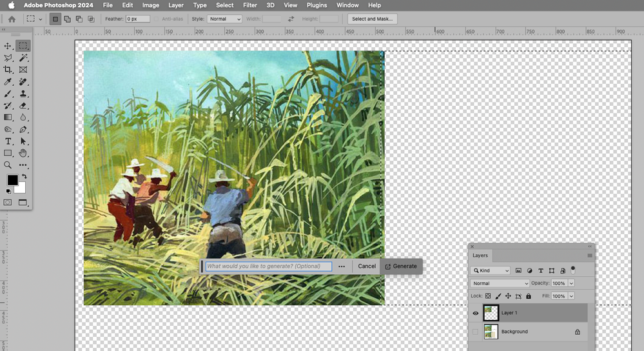Filter layers by smart objects

click(x=563, y=270)
